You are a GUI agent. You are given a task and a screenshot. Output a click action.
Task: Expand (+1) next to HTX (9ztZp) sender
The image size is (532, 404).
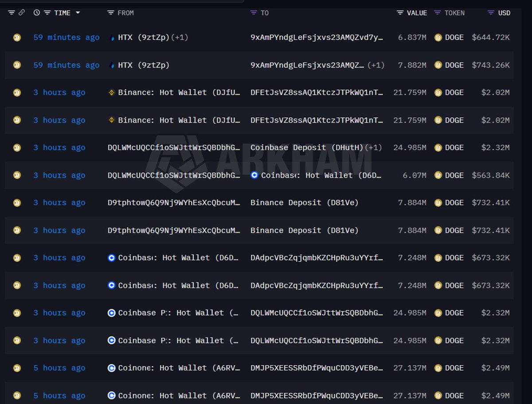click(180, 38)
